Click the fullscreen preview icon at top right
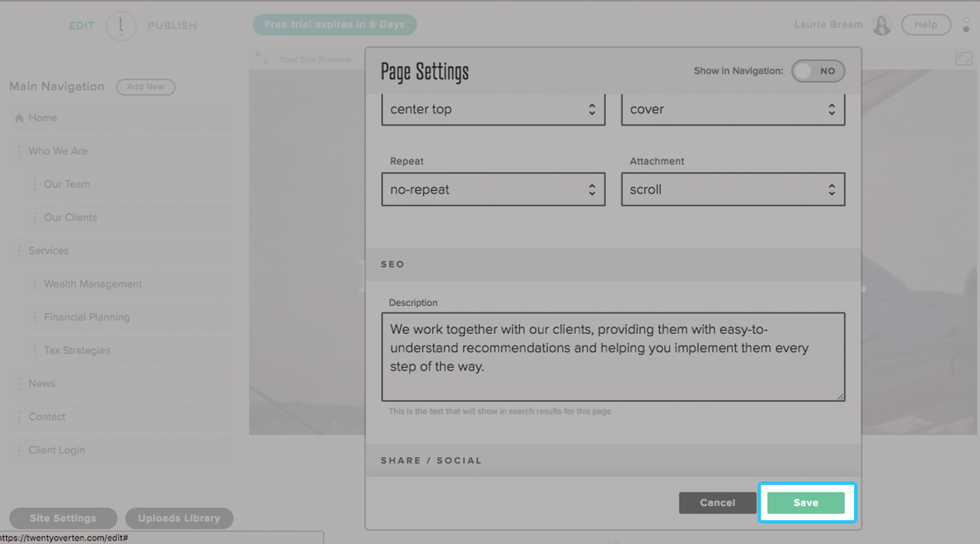Viewport: 980px width, 544px height. coord(964,59)
